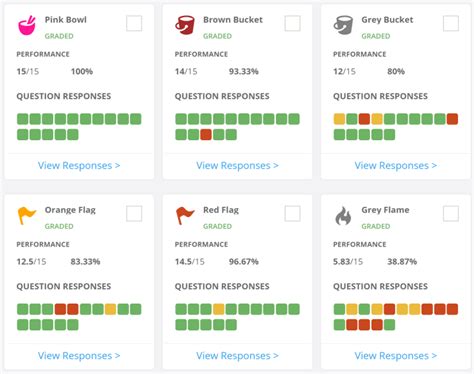
Task: Tick the Brown Bucket card checkbox
Action: [292, 23]
